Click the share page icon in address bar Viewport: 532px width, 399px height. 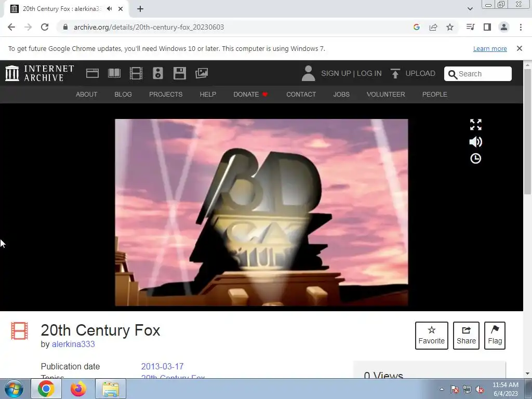coord(433,27)
